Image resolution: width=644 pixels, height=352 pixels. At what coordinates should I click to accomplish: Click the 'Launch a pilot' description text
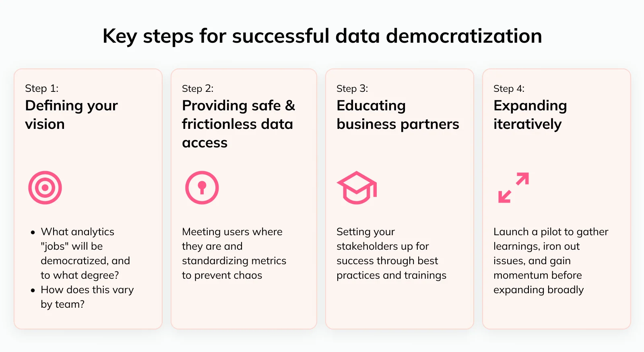(551, 261)
